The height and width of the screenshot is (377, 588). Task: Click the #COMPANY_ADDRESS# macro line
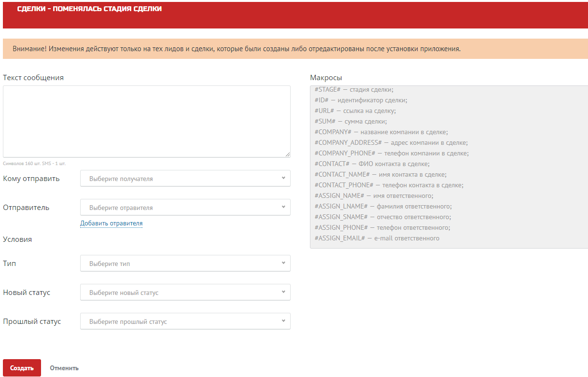coord(391,142)
